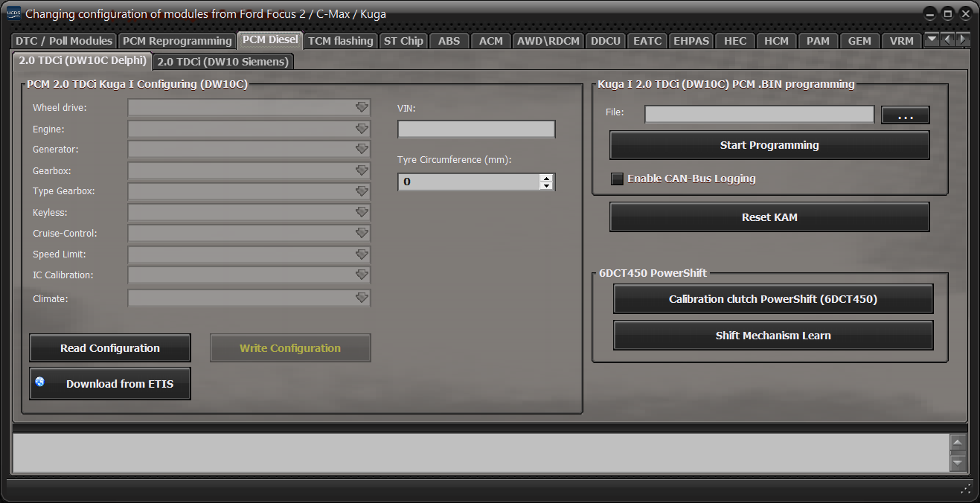This screenshot has height=503, width=980.
Task: Decrease Tyre Circumference with down arrow
Action: pyautogui.click(x=547, y=186)
